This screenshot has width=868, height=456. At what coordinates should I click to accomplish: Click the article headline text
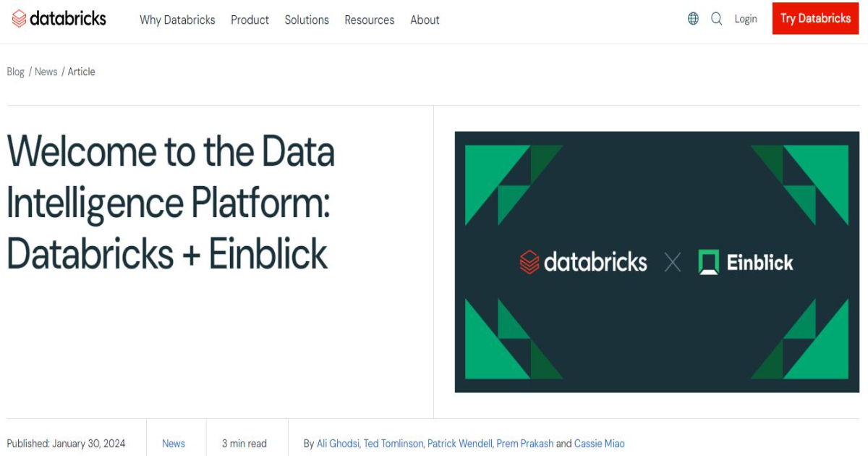(x=171, y=203)
